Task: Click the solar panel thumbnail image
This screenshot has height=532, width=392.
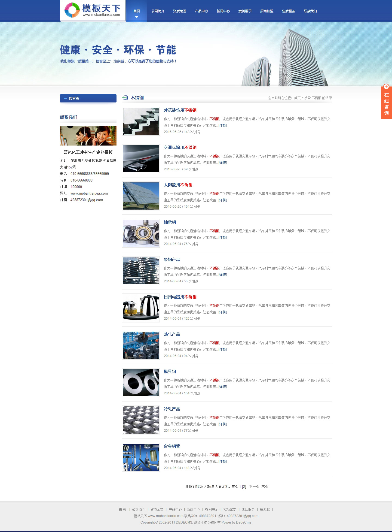Action: click(x=141, y=196)
